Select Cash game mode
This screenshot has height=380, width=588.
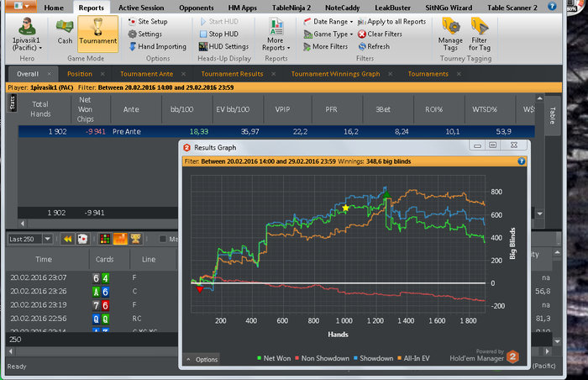point(65,33)
